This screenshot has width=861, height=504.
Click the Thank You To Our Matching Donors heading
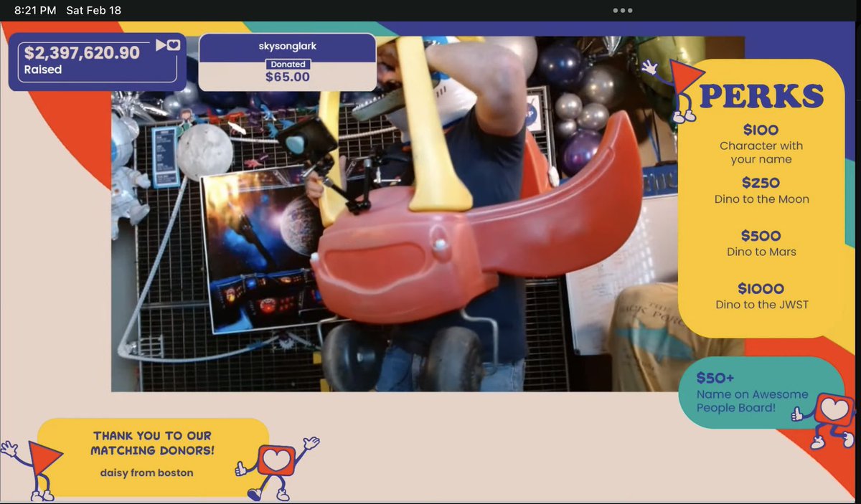[x=153, y=443]
